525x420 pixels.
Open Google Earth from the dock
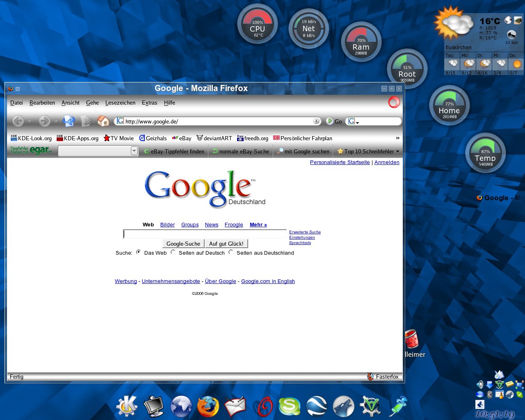316,406
